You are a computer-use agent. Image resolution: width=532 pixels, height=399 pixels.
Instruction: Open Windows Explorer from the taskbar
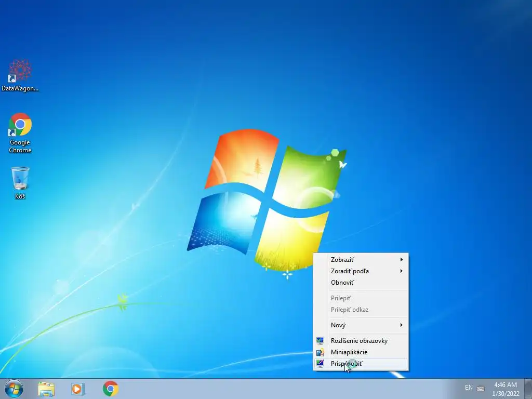46,389
